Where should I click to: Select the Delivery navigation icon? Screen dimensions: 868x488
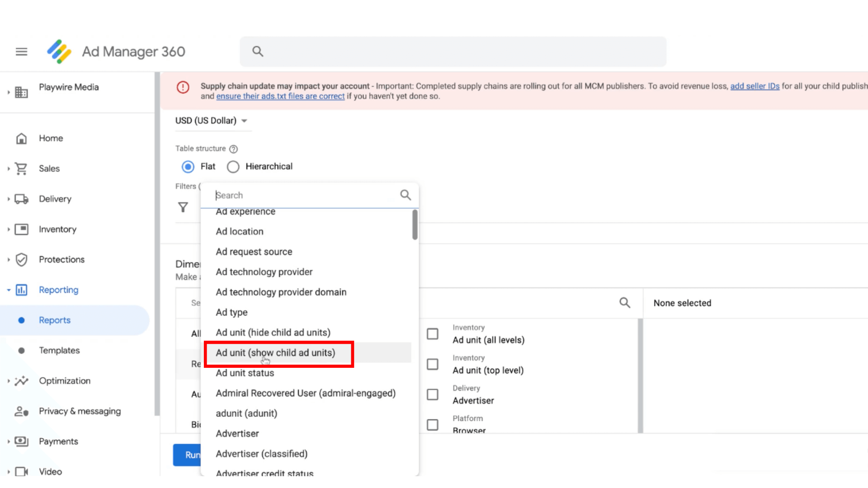click(x=21, y=198)
